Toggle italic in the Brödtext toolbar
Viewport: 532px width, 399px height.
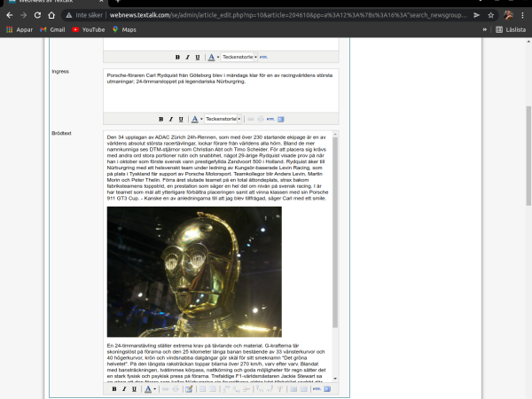click(124, 389)
